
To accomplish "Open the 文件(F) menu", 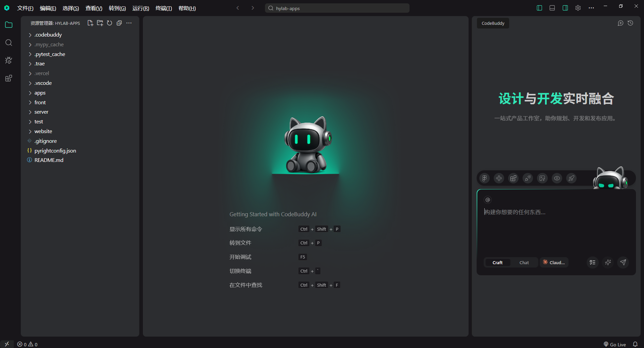I will tap(25, 8).
